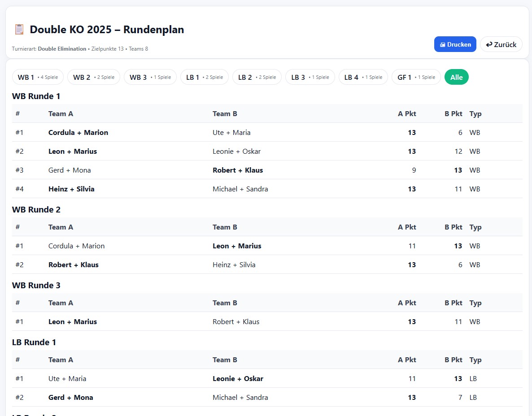Screen dimensions: 532x416
Task: Open the WB 2 round tab
Action: pyautogui.click(x=93, y=77)
